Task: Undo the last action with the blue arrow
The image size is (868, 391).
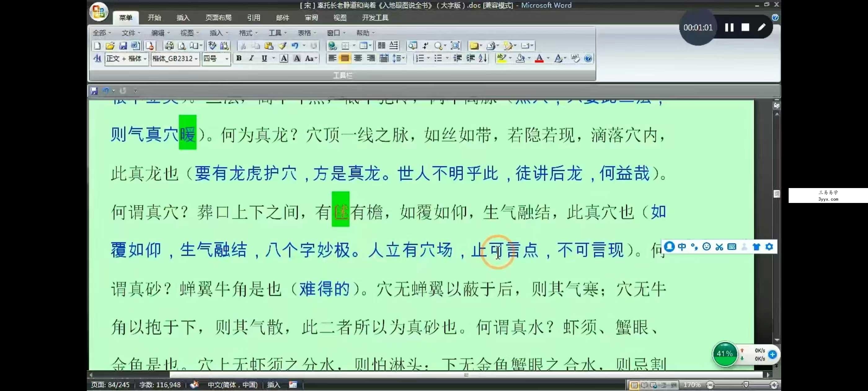Action: (295, 46)
